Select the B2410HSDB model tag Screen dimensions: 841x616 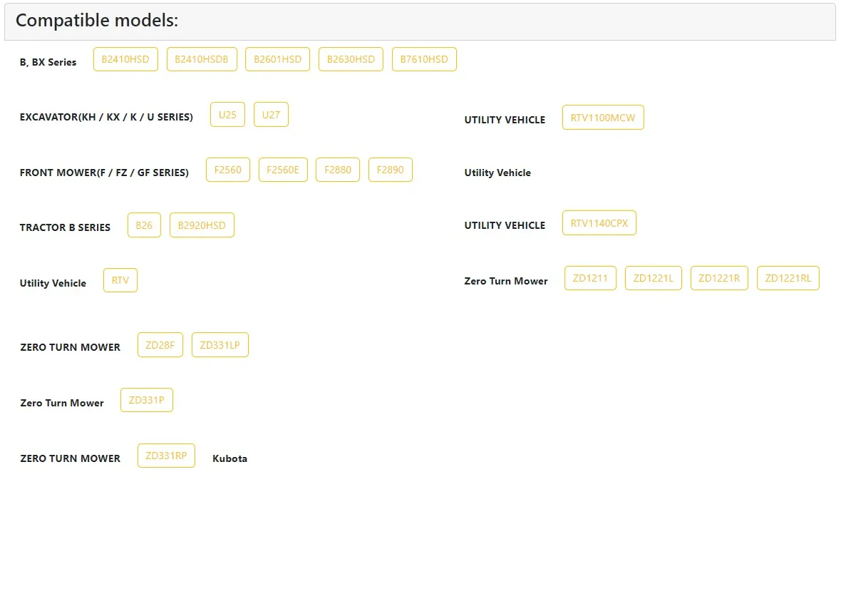tap(202, 59)
